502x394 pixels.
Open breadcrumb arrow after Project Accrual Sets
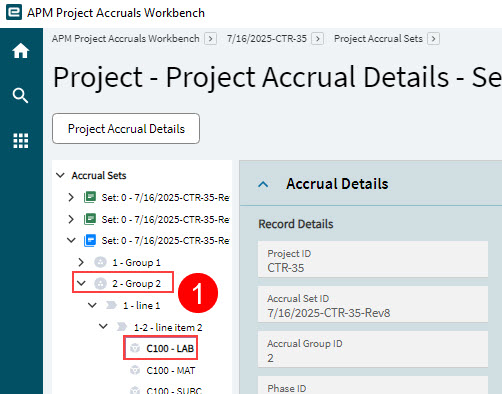[433, 39]
